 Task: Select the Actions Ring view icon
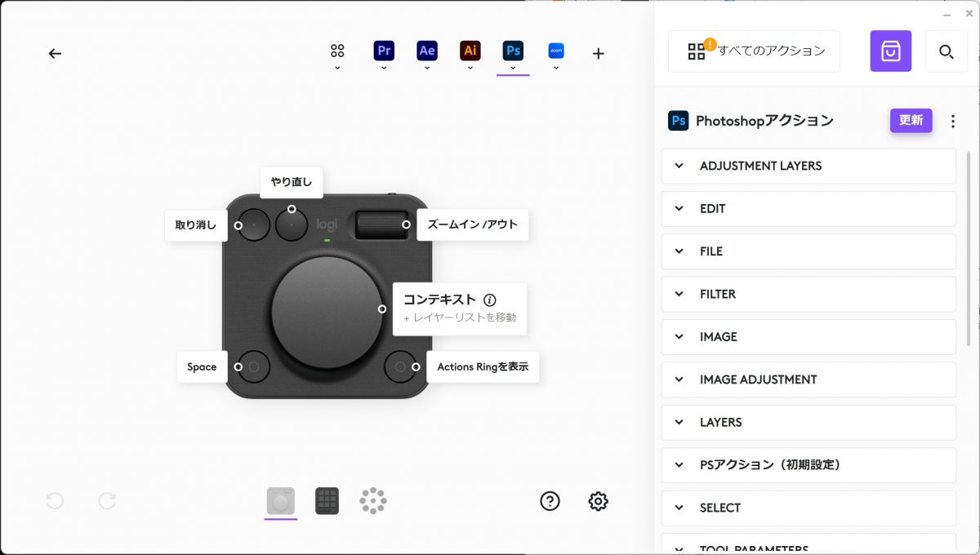pyautogui.click(x=373, y=500)
